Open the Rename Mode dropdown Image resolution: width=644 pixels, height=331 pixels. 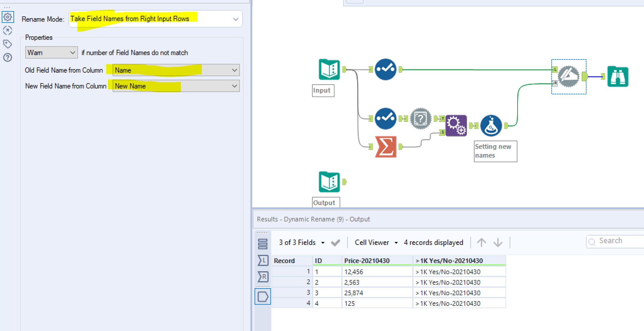point(155,19)
